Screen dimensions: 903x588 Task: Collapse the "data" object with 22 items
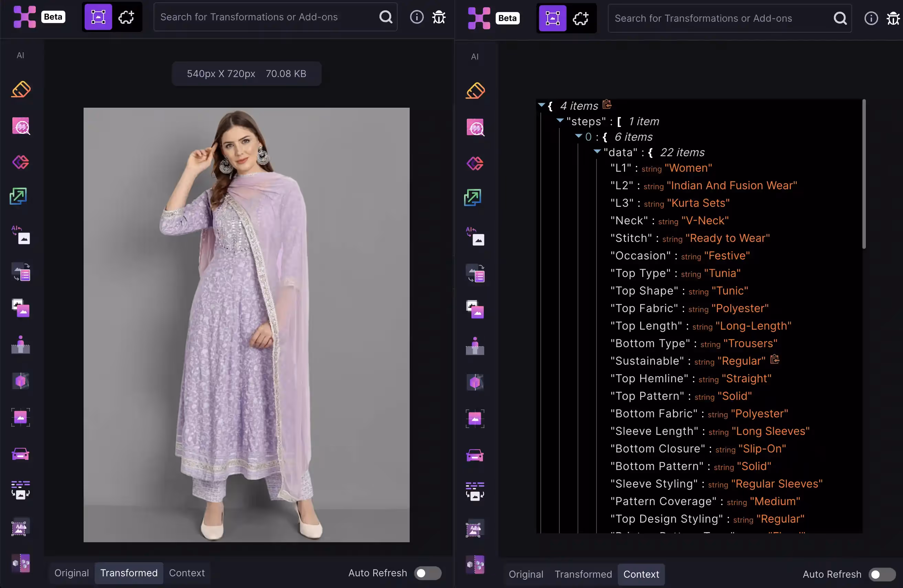[x=597, y=151]
